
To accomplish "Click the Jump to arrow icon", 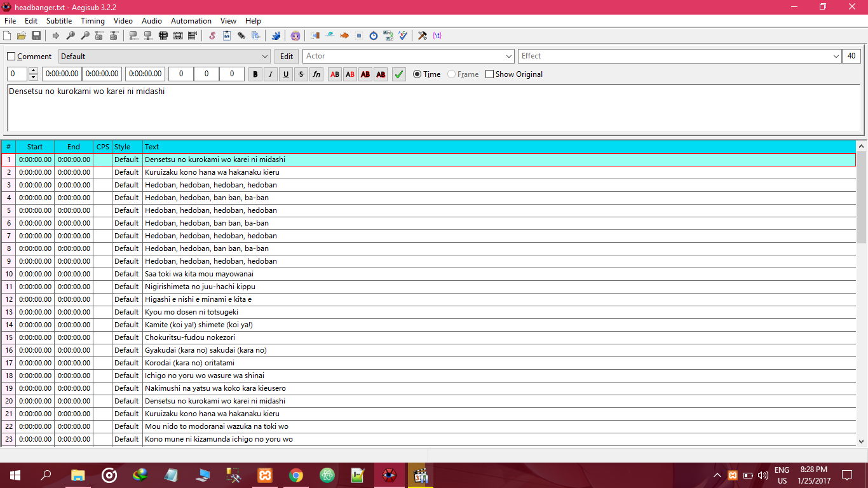I will 56,36.
